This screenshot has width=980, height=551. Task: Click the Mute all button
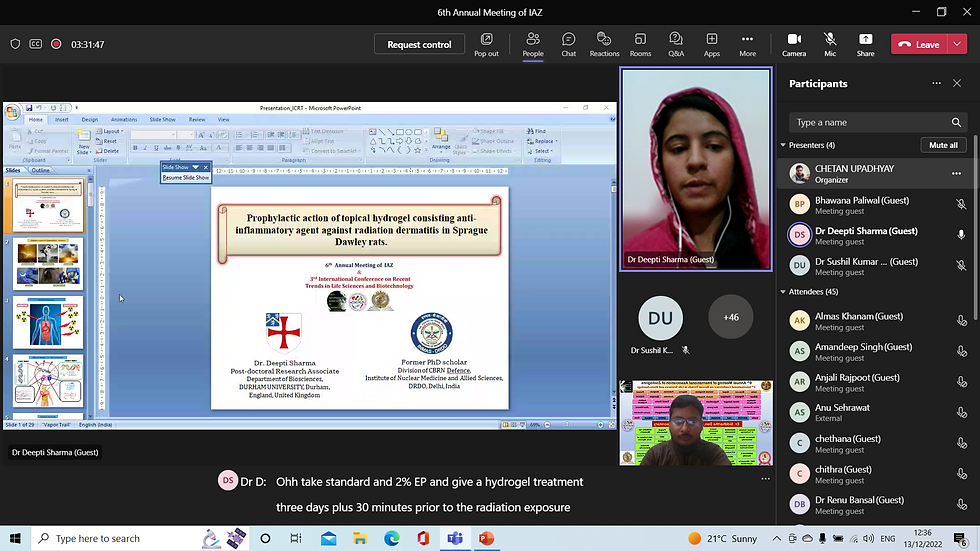coord(943,145)
